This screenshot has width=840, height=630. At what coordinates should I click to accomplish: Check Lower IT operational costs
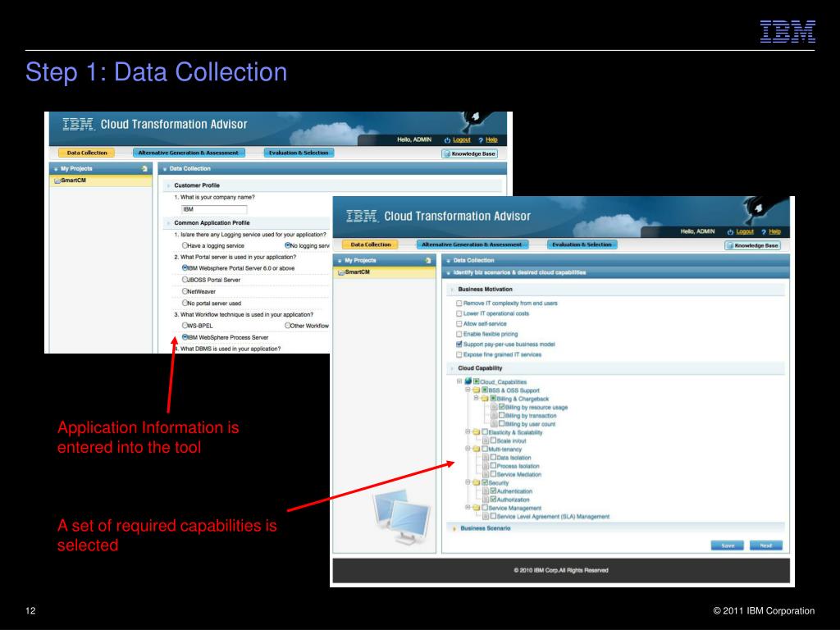[459, 313]
